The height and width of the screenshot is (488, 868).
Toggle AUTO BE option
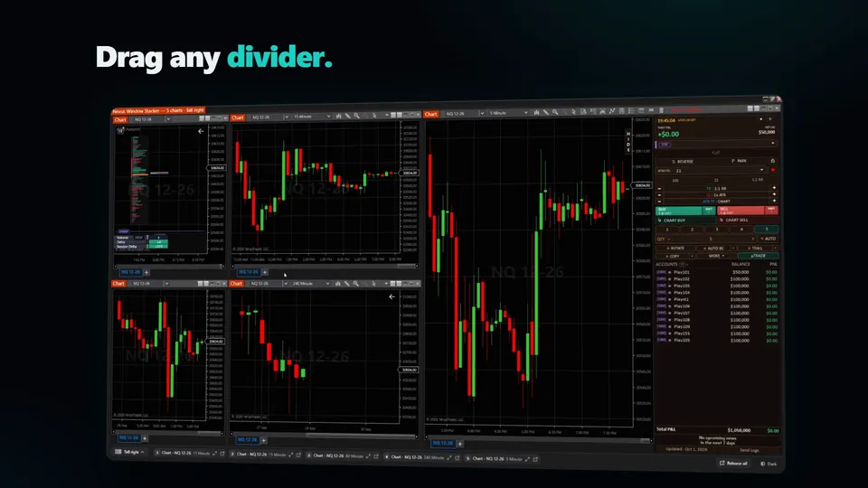714,248
